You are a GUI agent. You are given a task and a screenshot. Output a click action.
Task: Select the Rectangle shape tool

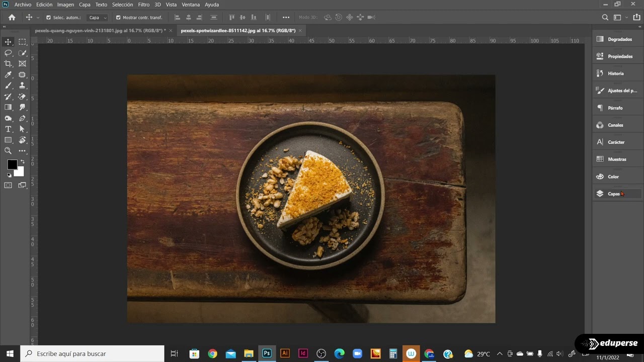pos(8,140)
